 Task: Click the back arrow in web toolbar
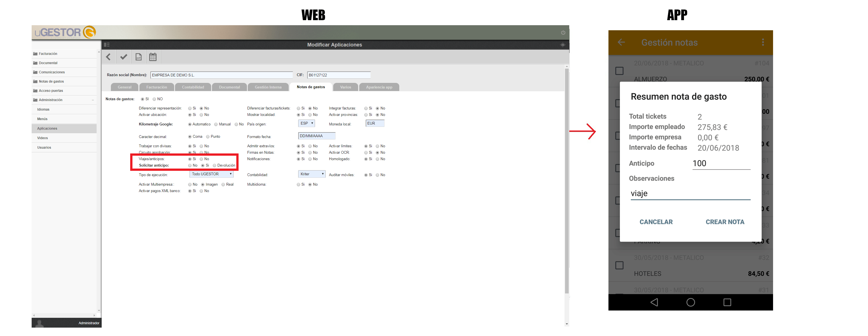[109, 57]
